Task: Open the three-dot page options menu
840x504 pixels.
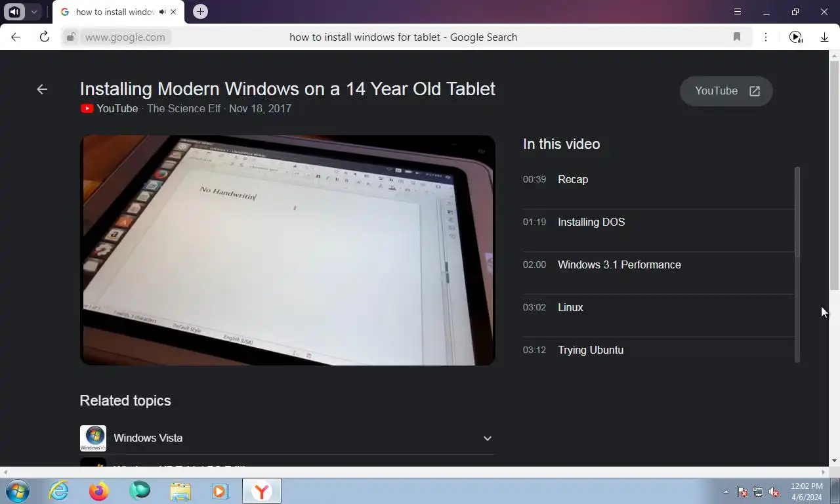Action: point(766,37)
